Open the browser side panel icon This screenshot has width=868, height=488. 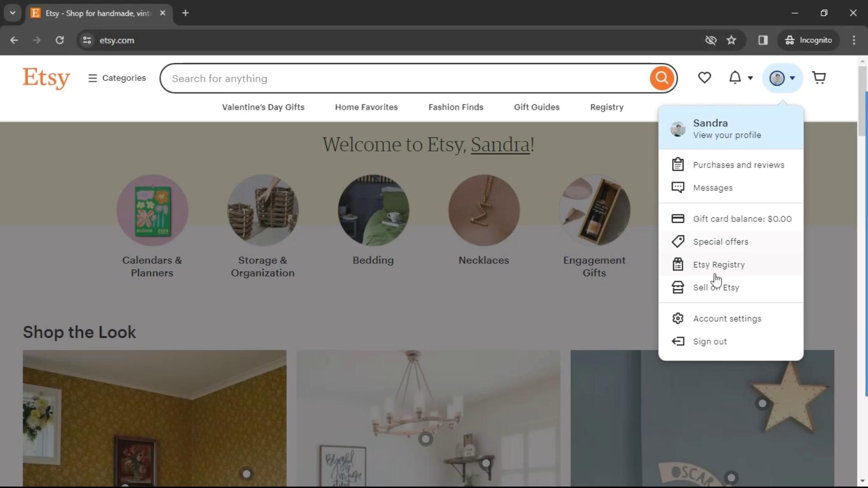[763, 40]
